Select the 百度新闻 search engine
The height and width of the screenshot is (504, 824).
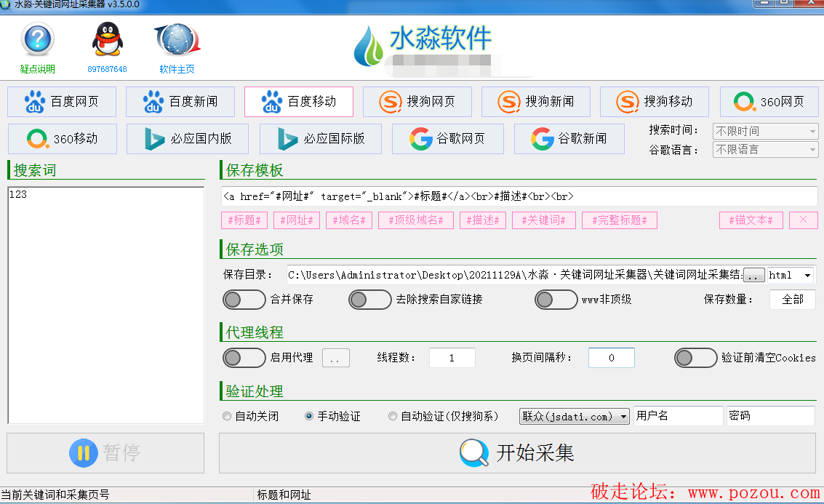click(x=180, y=101)
